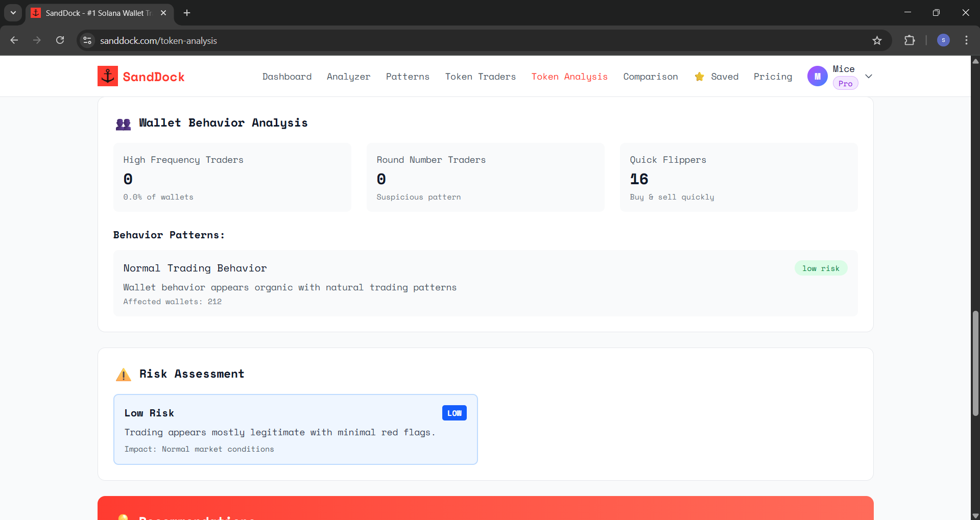
Task: Go to the Analyzer page
Action: 349,77
